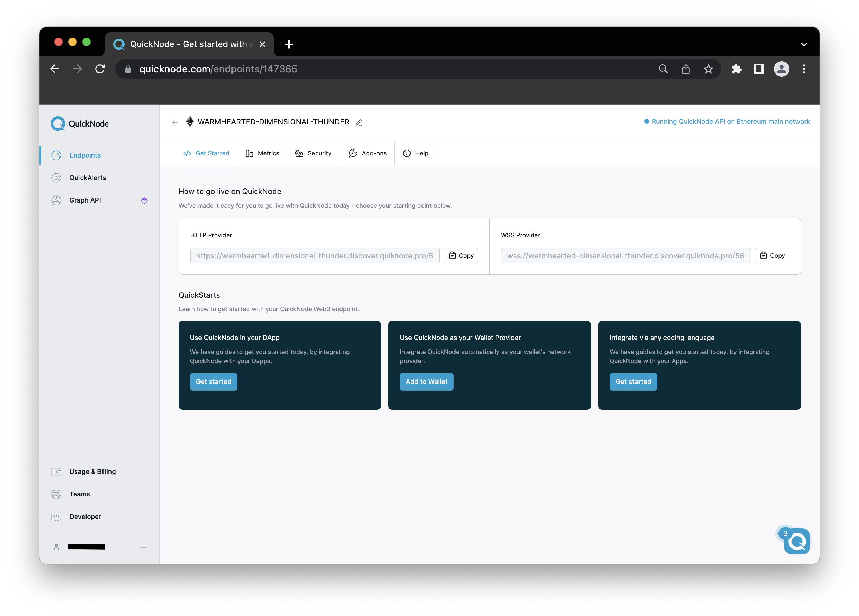Click the address bar URL
The image size is (859, 616).
[x=218, y=69]
